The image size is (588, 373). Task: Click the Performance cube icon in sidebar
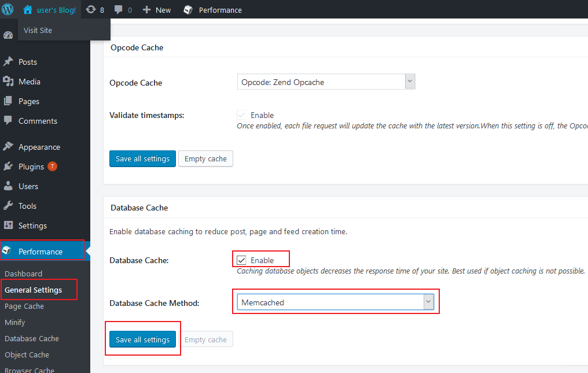click(x=7, y=250)
